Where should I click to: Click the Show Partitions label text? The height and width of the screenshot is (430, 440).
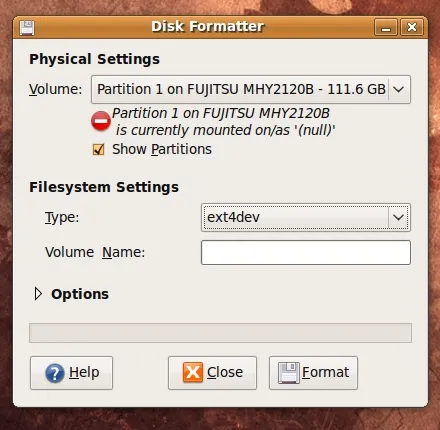[x=162, y=149]
